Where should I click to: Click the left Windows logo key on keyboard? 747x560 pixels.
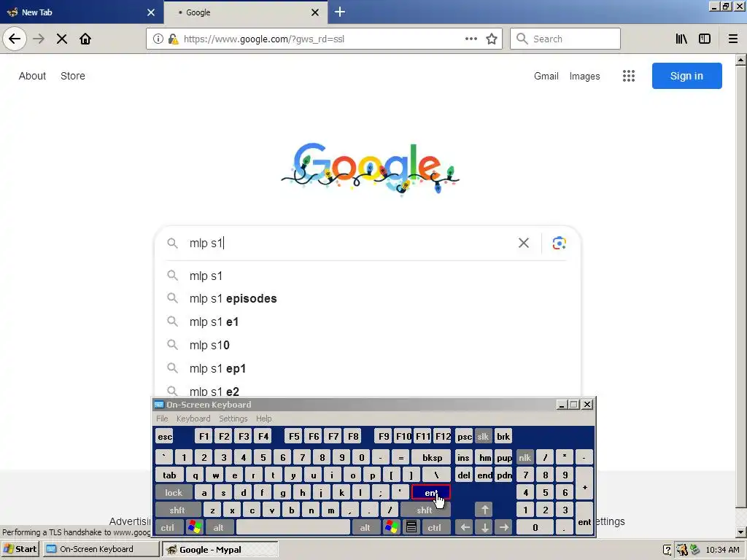[x=195, y=527]
